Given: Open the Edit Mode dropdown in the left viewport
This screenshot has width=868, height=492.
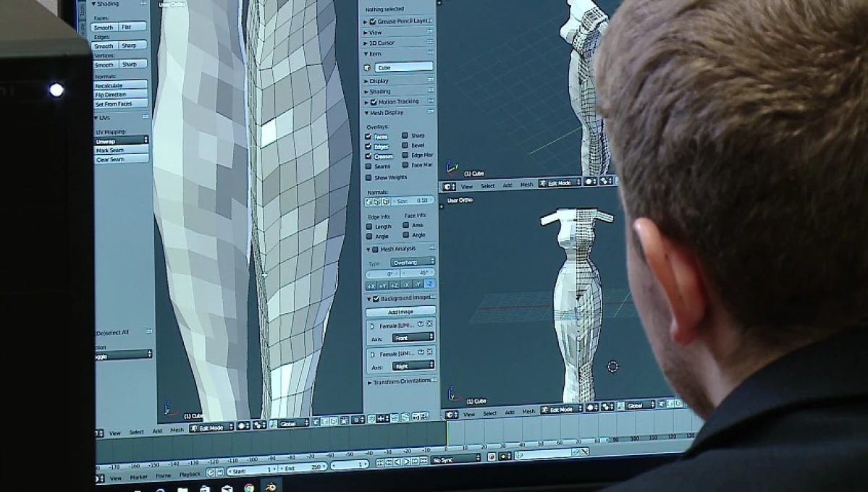Looking at the screenshot, I should click(x=211, y=428).
